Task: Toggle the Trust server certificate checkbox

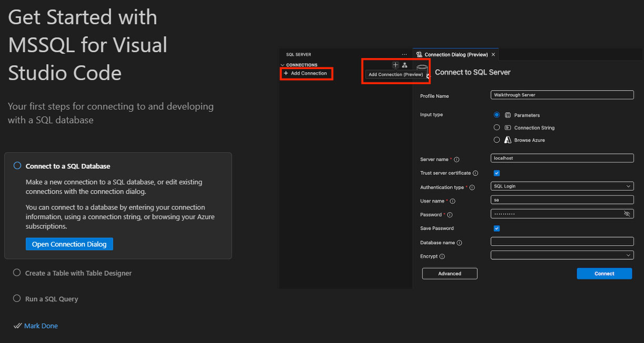Action: [497, 173]
